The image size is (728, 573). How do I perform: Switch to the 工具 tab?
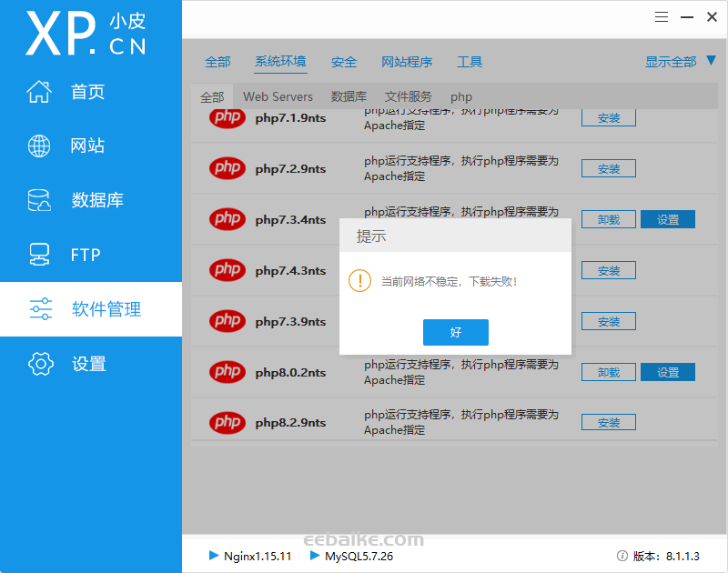470,62
